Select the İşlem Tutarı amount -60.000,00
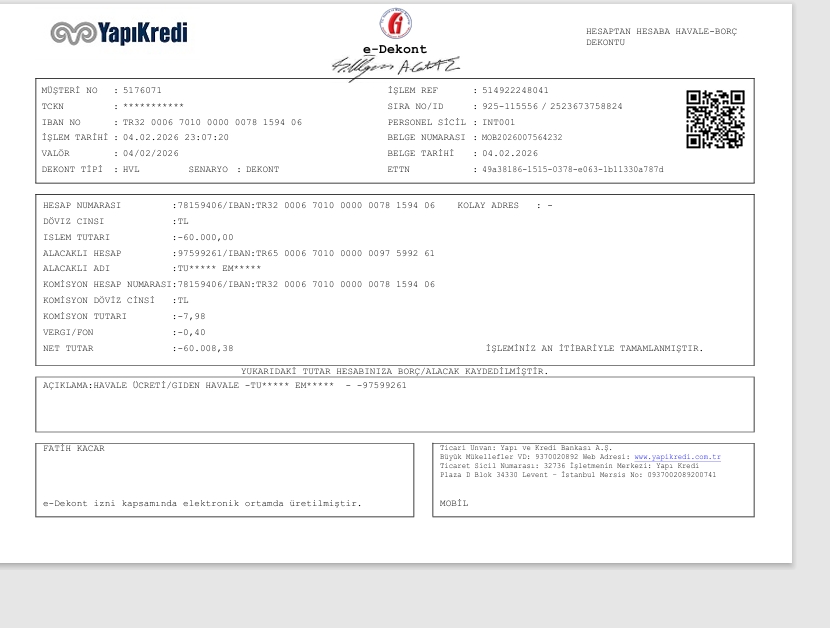This screenshot has height=628, width=830. 205,237
